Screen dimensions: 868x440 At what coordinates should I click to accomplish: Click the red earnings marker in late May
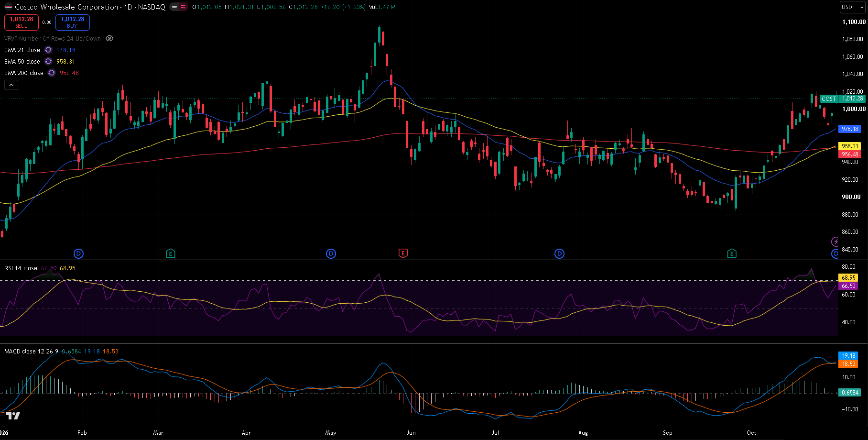pyautogui.click(x=403, y=253)
